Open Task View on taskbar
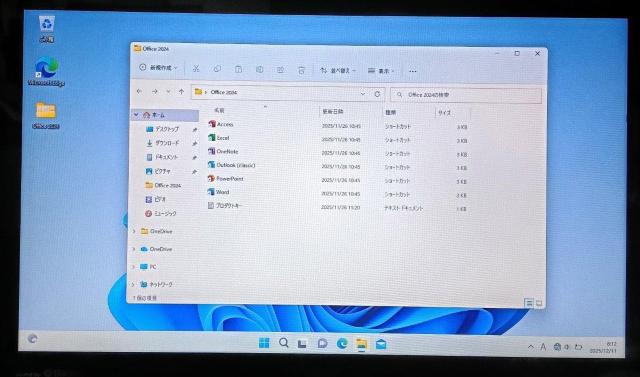The width and height of the screenshot is (640, 377). (x=302, y=344)
